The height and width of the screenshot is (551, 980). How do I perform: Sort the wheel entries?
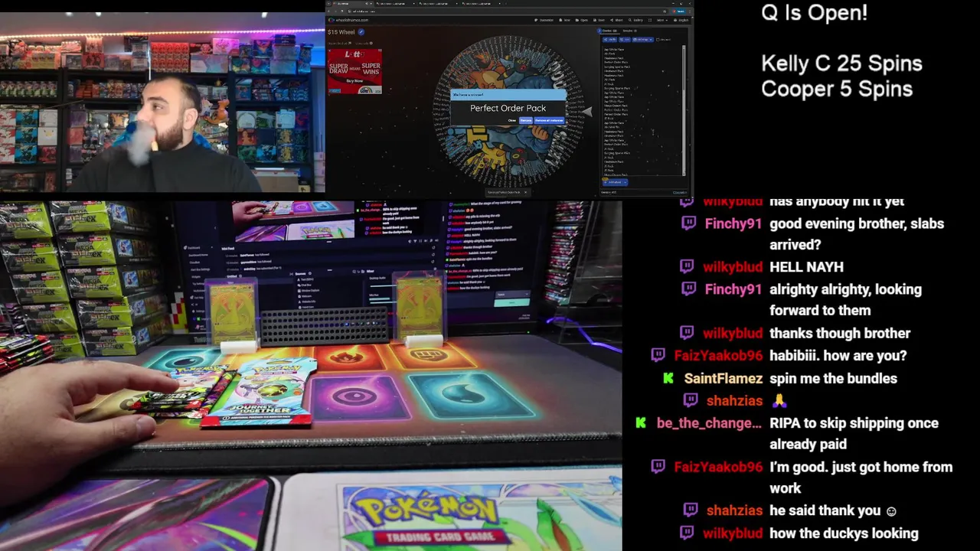625,40
